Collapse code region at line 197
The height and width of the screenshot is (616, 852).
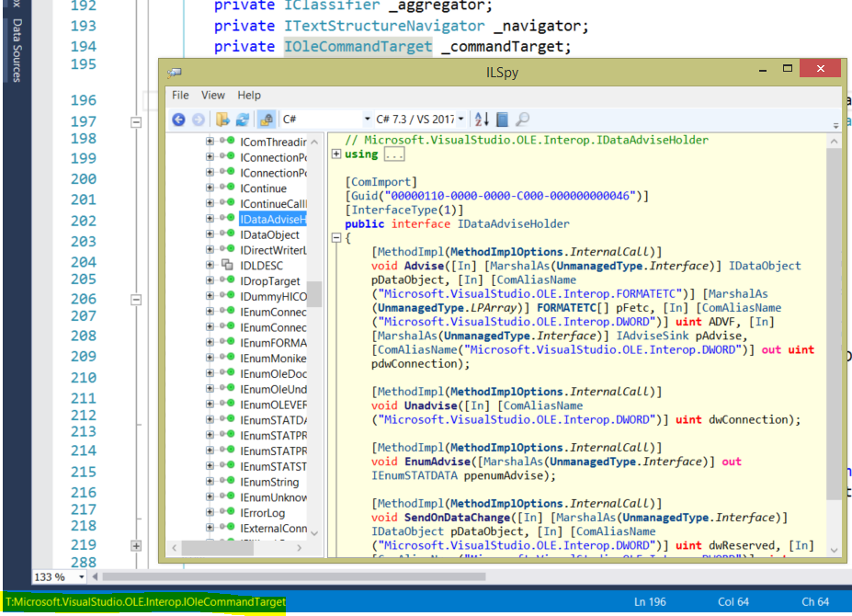point(136,122)
